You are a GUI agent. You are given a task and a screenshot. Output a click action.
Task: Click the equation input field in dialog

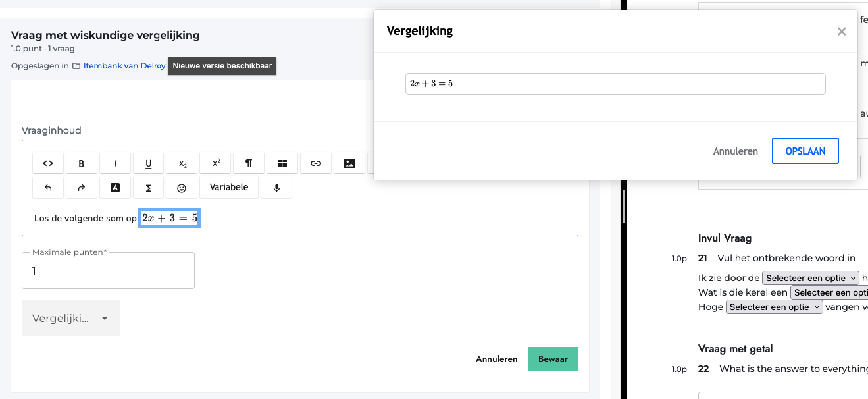coord(615,84)
